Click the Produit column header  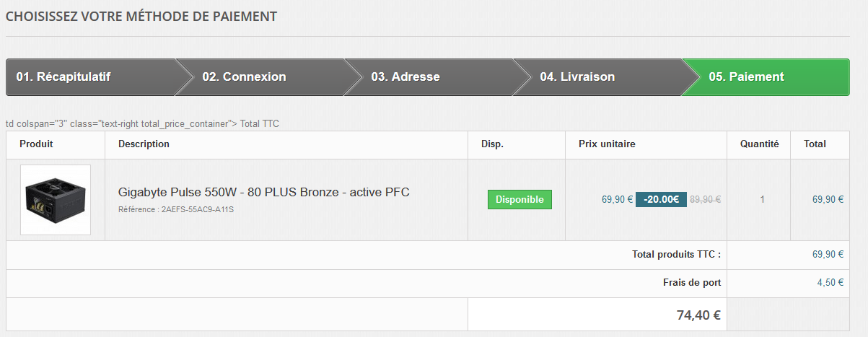pyautogui.click(x=36, y=144)
